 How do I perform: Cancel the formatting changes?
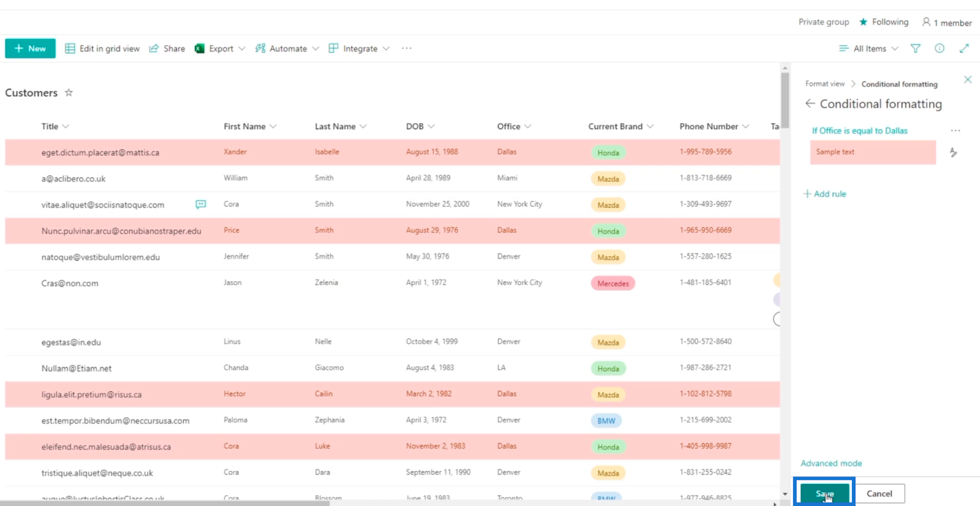coord(880,493)
